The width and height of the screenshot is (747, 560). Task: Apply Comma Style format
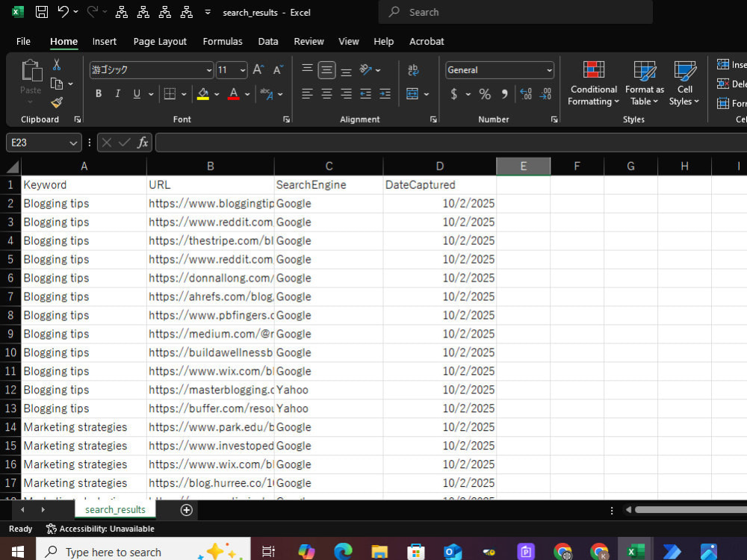(504, 94)
